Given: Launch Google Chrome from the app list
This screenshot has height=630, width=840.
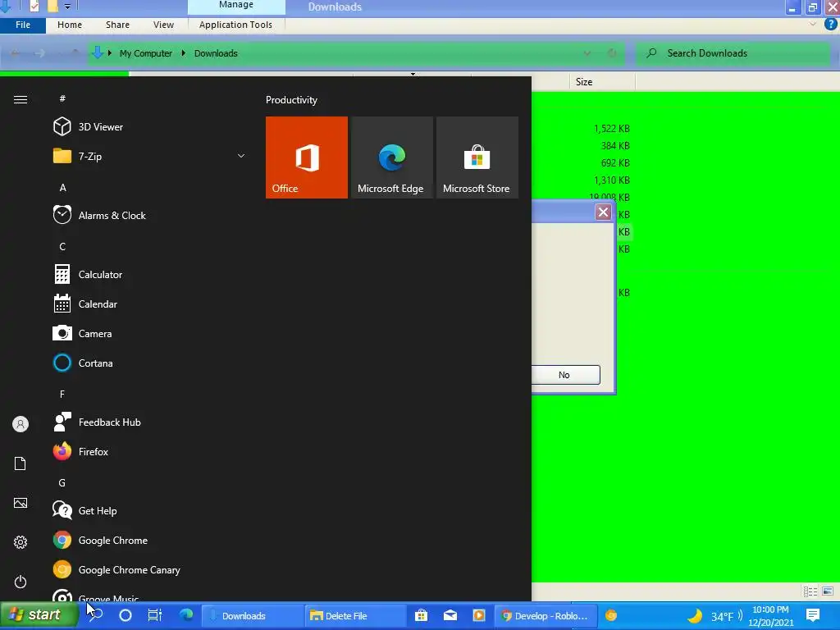Looking at the screenshot, I should coord(100,540).
